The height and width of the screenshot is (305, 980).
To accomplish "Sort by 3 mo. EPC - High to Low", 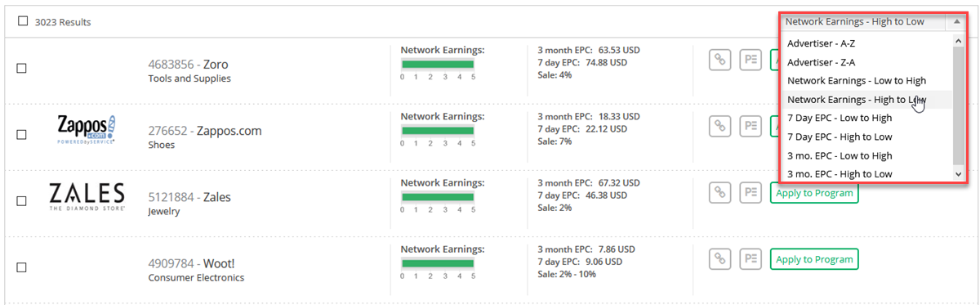I will click(x=866, y=174).
